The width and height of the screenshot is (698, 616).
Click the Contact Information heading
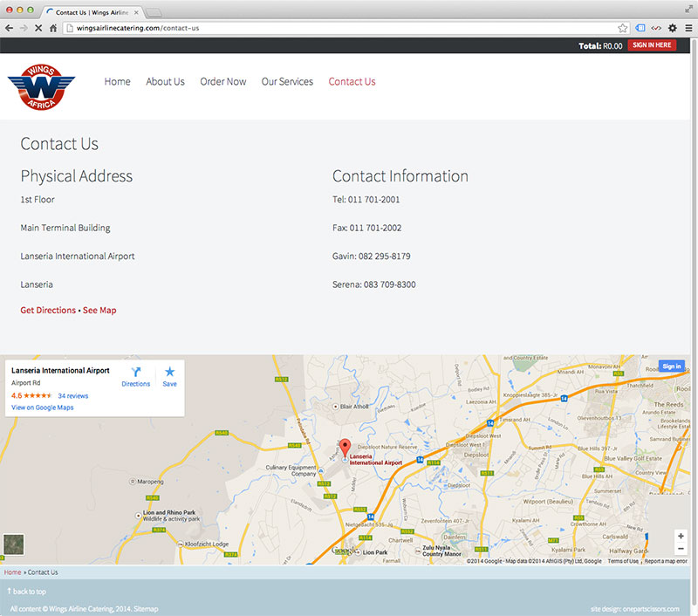[x=400, y=176]
